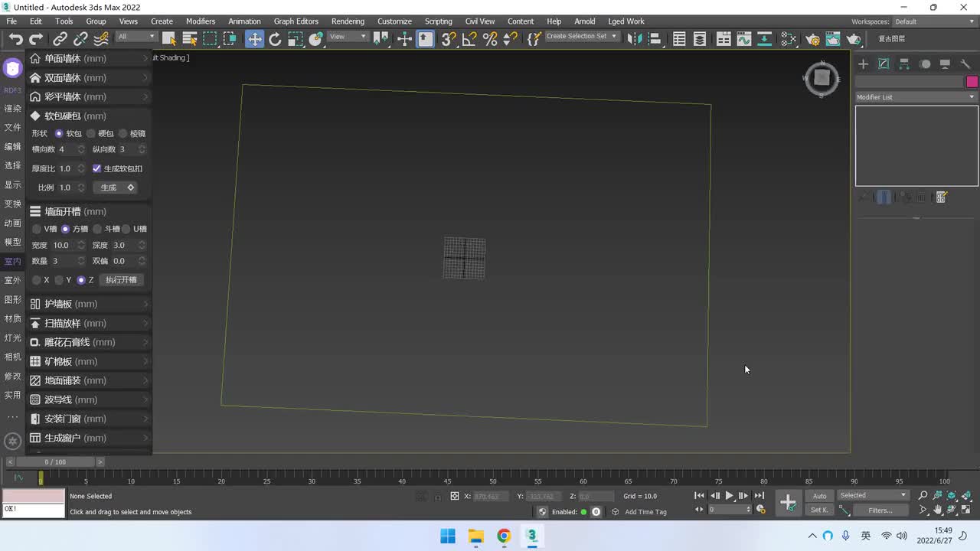Open the Graph Editors menu
The image size is (980, 551).
point(296,21)
